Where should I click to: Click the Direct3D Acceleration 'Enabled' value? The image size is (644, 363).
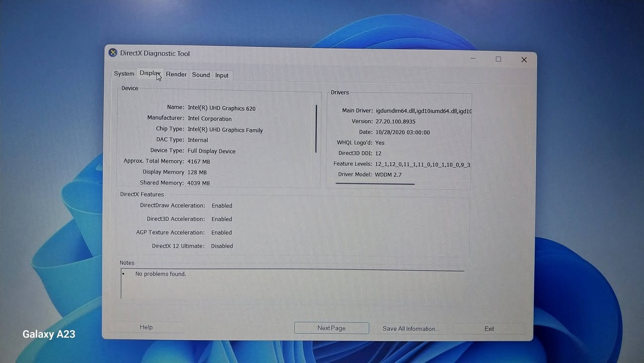(x=222, y=219)
